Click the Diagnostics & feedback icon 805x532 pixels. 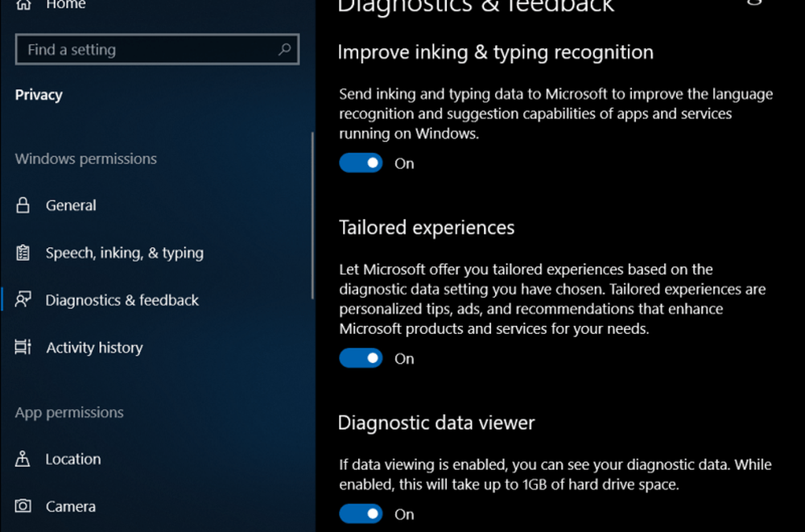coord(23,300)
